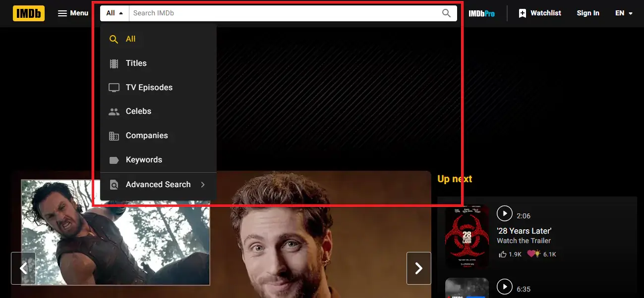Screen dimensions: 644x298
Task: Pick the Celebs people icon
Action: [114, 112]
